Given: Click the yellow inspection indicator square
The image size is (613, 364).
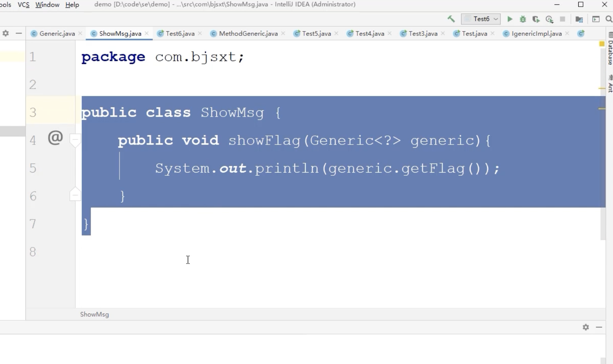Looking at the screenshot, I should [602, 44].
